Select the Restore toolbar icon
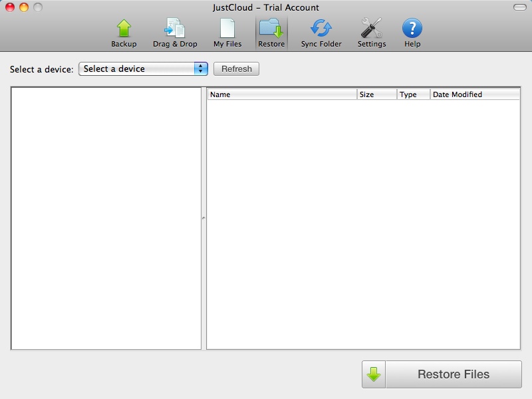532x399 pixels. [271, 33]
